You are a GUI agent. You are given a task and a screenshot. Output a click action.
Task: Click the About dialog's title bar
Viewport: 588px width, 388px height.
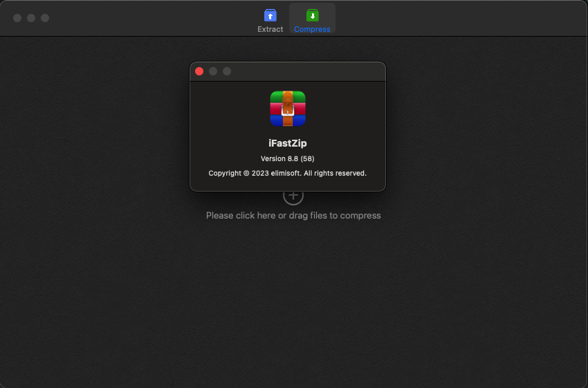tap(304, 71)
